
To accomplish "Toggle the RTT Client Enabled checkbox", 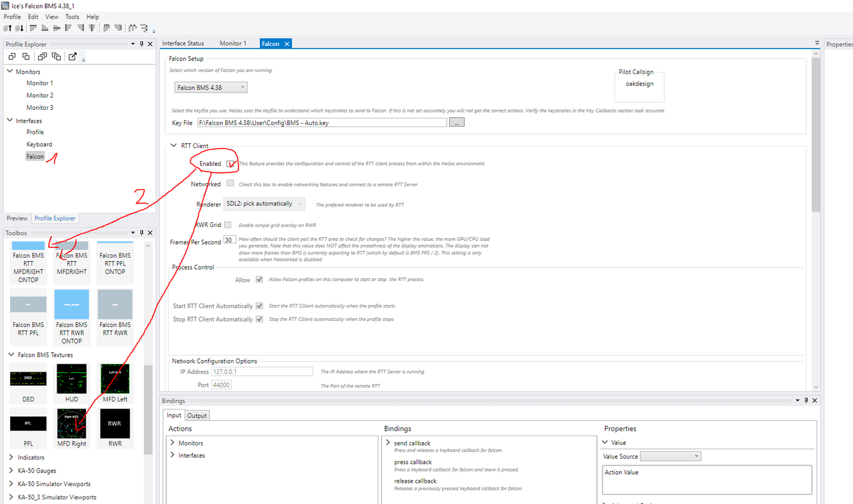I will [x=231, y=164].
